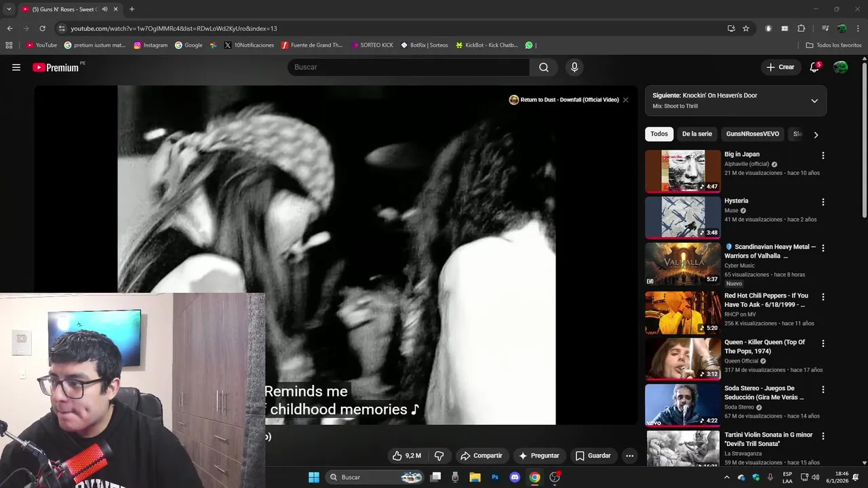Open the Instagram bookmark

tap(151, 45)
